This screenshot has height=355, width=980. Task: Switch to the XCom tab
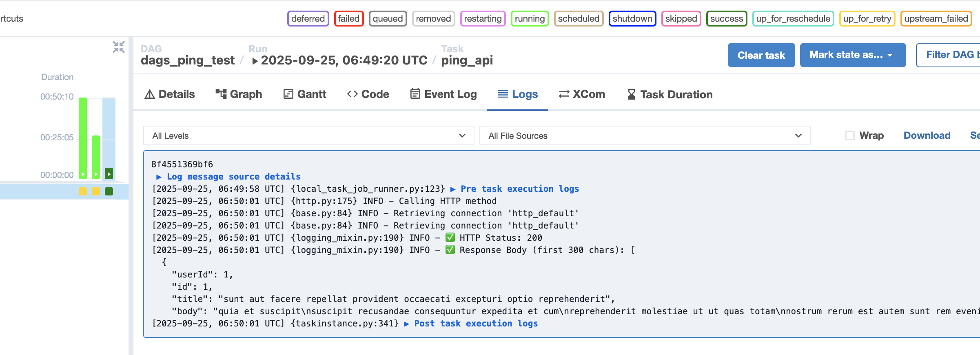click(x=582, y=94)
